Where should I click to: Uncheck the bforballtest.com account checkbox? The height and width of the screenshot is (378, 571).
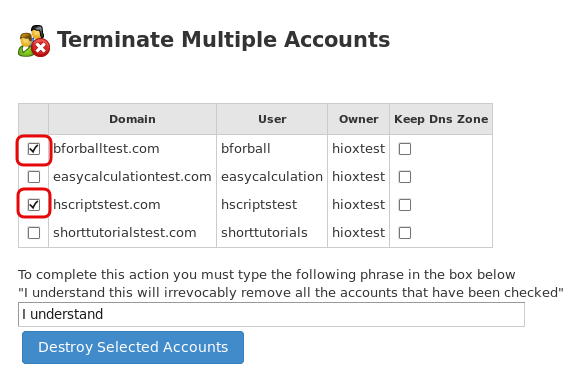pyautogui.click(x=34, y=149)
